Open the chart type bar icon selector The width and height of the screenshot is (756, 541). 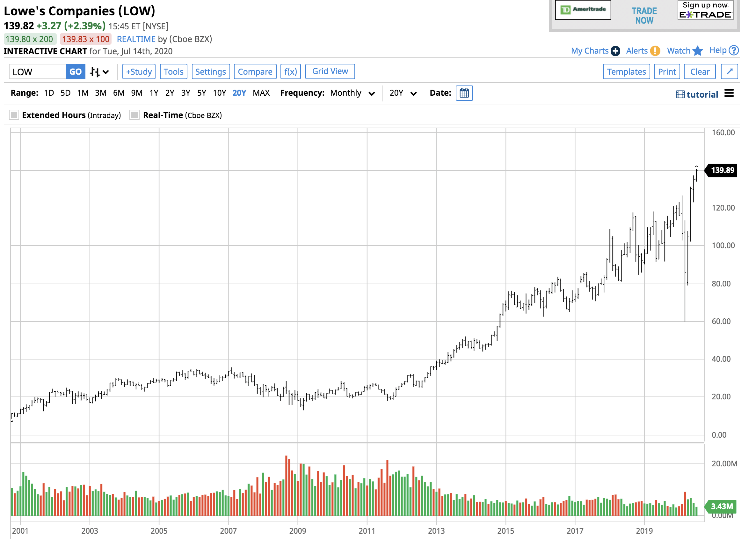pos(99,72)
